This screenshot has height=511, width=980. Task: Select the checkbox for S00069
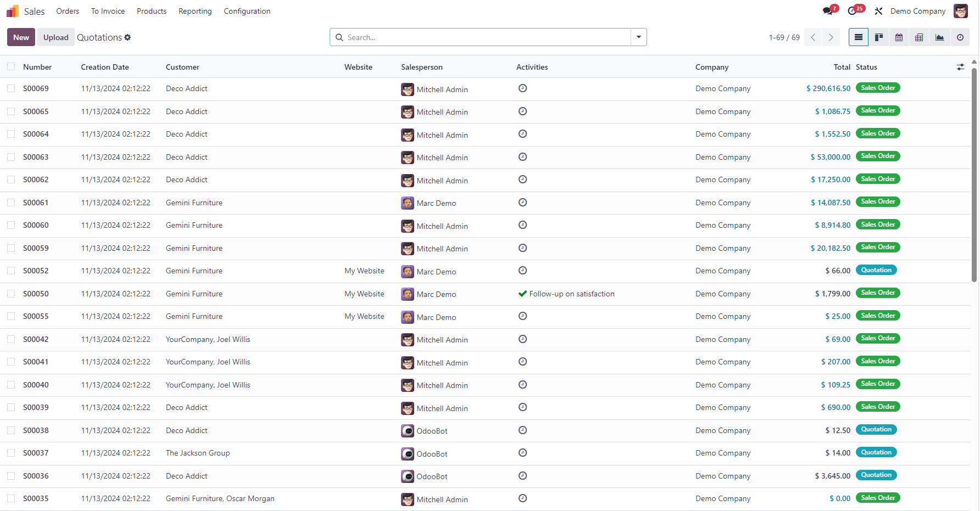tap(11, 88)
